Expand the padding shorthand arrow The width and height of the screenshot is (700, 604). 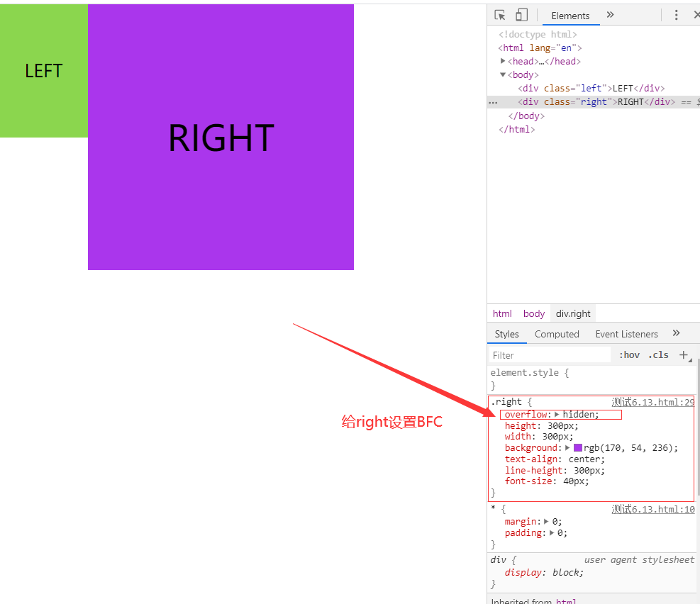tap(552, 532)
